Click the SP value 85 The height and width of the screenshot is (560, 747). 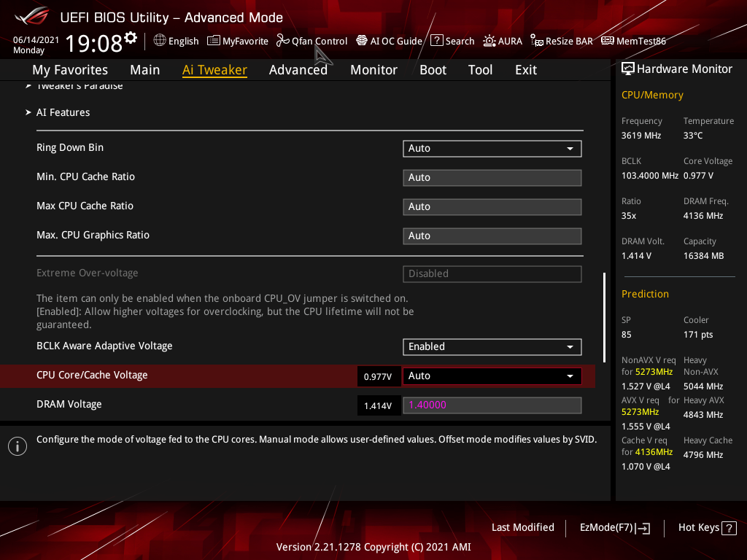tap(627, 335)
